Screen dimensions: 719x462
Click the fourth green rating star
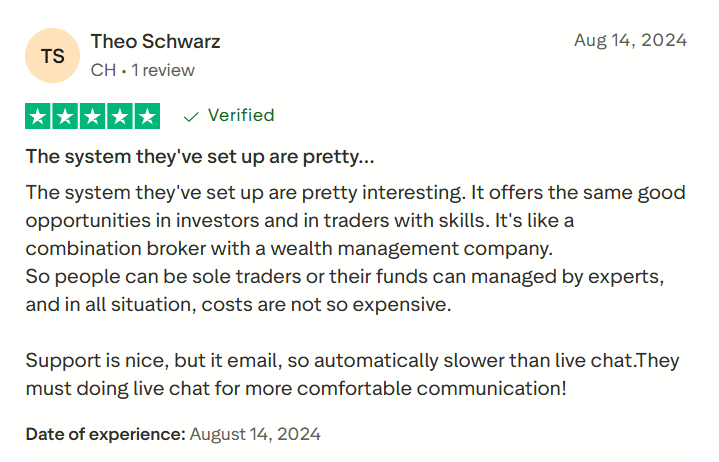click(x=119, y=116)
